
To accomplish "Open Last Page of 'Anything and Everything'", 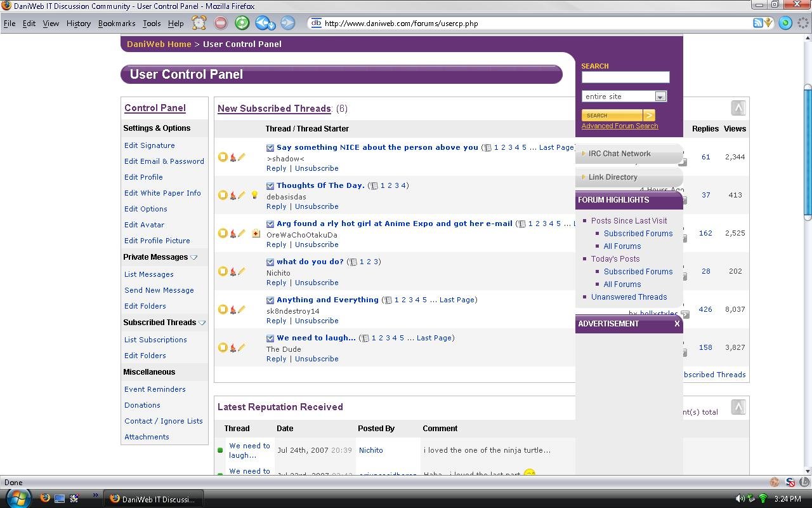I will click(x=457, y=300).
